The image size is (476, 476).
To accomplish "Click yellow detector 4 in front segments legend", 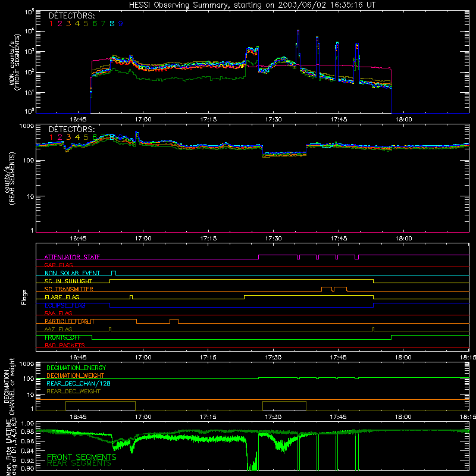I will [x=77, y=24].
